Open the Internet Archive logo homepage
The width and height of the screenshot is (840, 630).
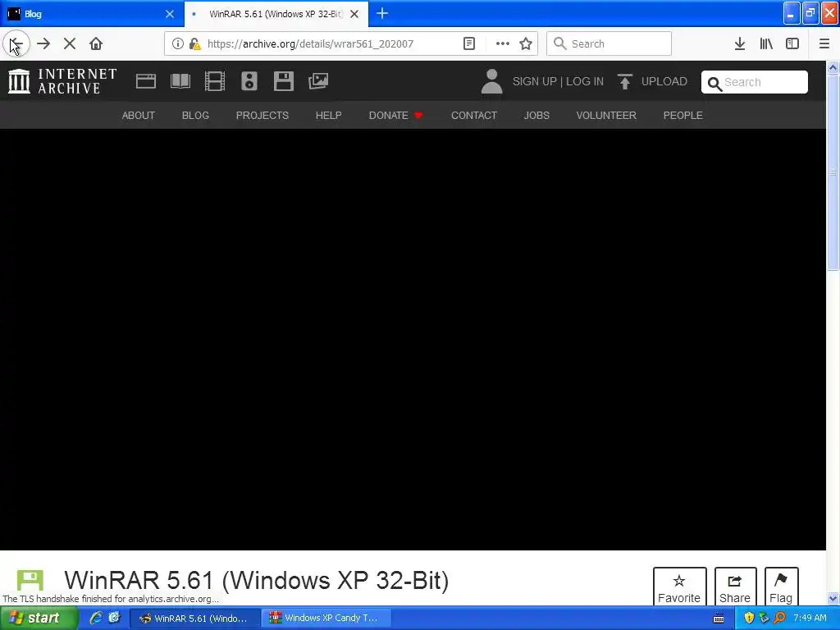coord(62,81)
